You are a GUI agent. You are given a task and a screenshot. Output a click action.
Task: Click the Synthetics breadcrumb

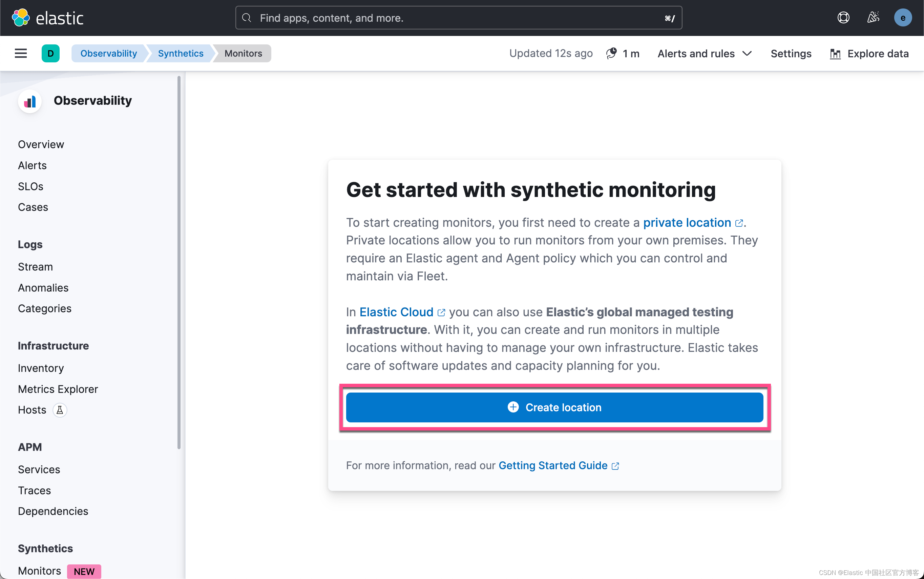180,53
